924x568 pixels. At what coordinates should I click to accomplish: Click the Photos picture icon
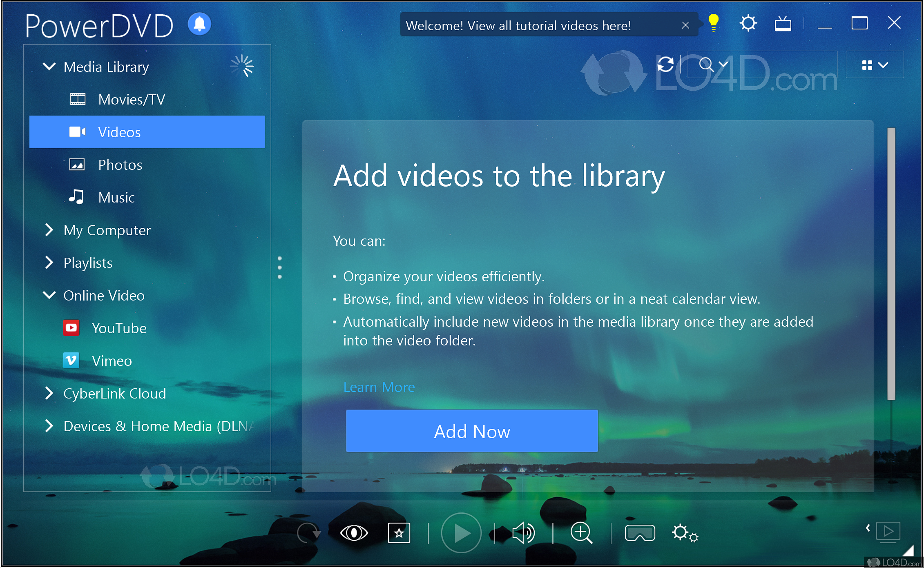[x=77, y=165]
